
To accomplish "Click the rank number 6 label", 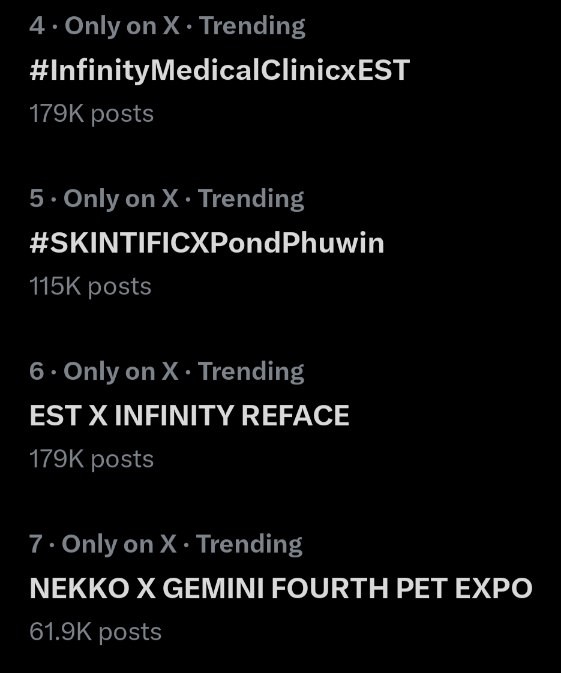I will tap(36, 371).
